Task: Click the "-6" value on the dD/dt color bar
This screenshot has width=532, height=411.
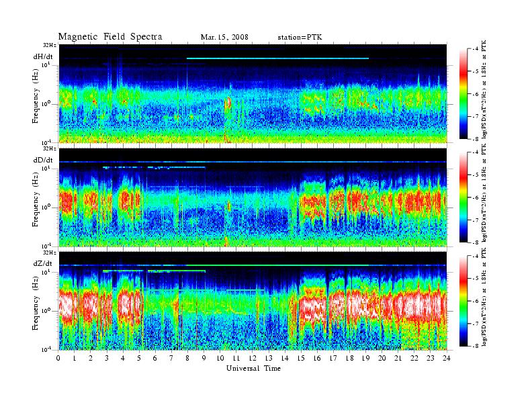Action: pos(476,197)
